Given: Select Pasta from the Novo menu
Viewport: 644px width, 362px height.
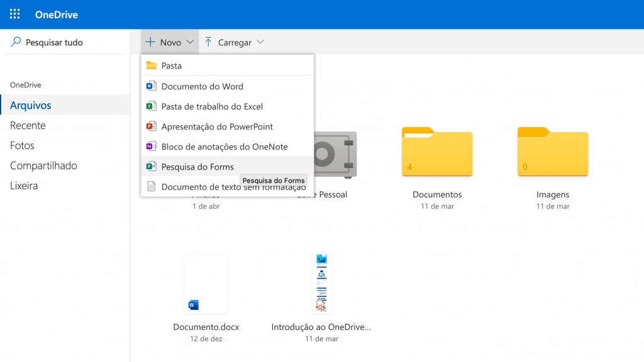Looking at the screenshot, I should point(227,65).
